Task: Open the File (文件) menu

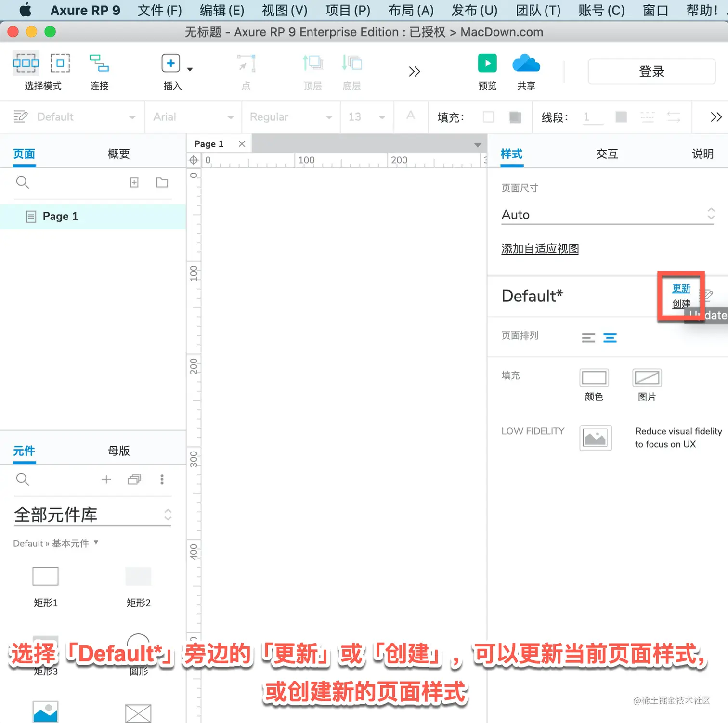Action: point(160,10)
